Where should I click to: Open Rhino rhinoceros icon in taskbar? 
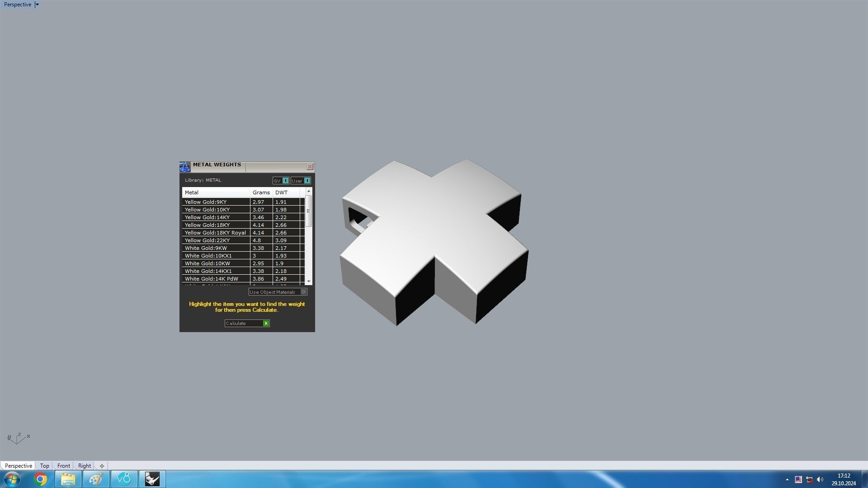point(152,479)
